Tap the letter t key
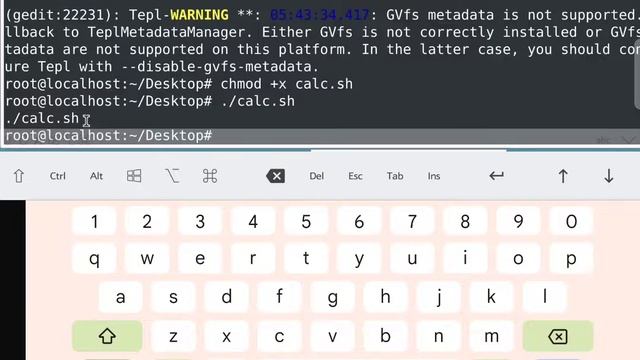This screenshot has height=360, width=640. click(306, 258)
